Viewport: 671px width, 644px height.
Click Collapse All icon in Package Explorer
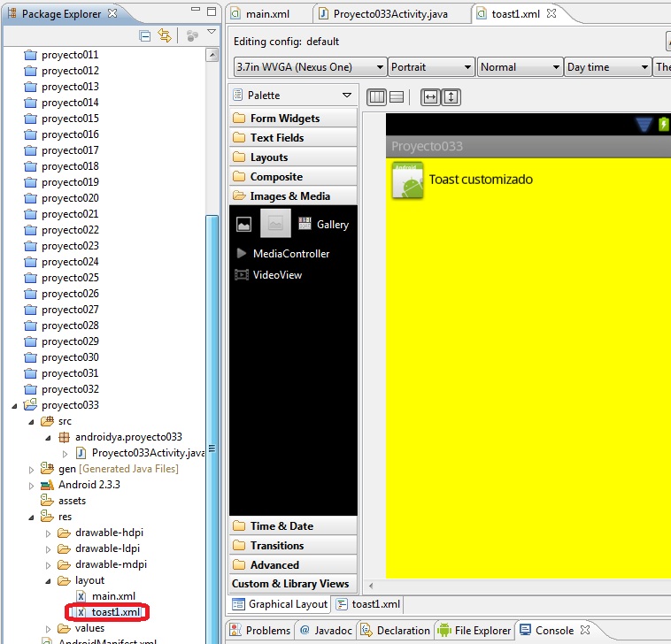pyautogui.click(x=145, y=36)
